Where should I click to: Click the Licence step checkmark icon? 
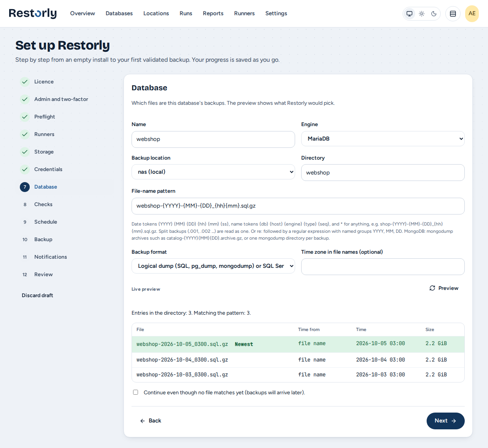(x=25, y=82)
